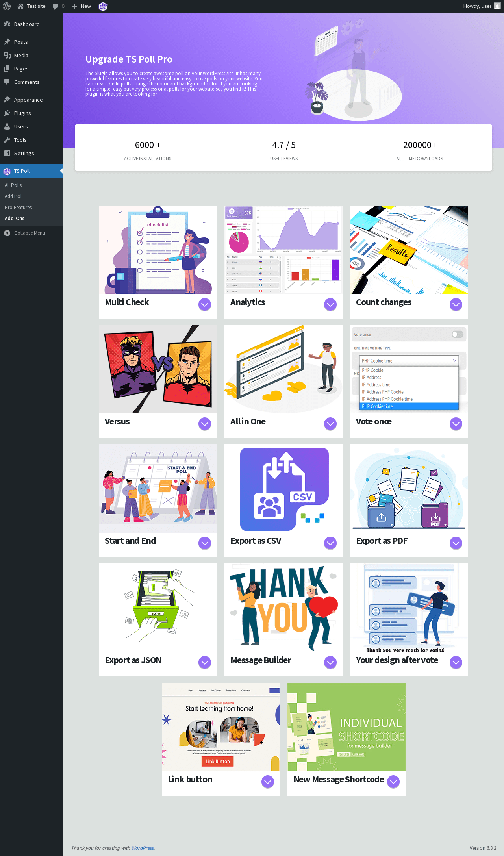Expand the Export as CSV add-on
Screen dimensions: 504x856
click(x=330, y=543)
